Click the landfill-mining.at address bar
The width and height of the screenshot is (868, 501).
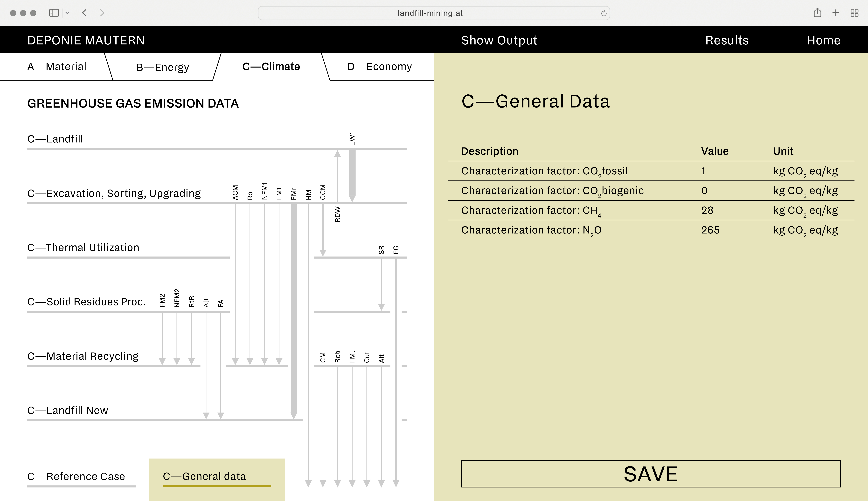[434, 13]
